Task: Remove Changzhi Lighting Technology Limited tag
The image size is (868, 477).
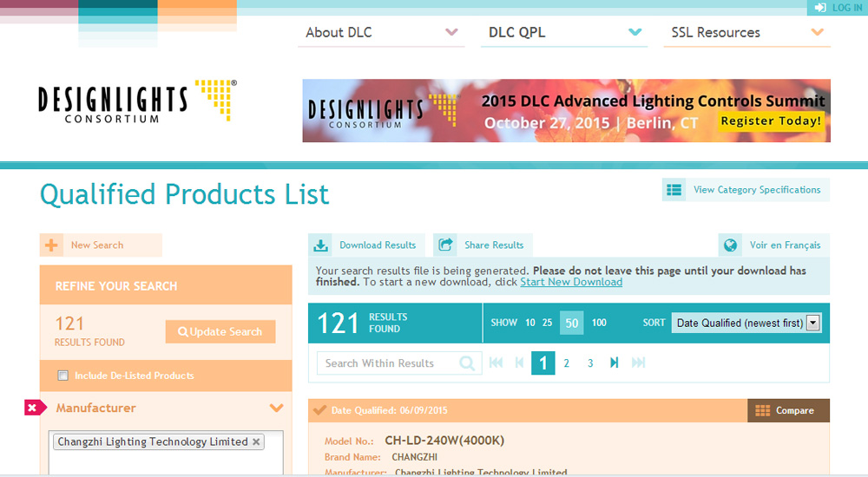Action: (256, 441)
